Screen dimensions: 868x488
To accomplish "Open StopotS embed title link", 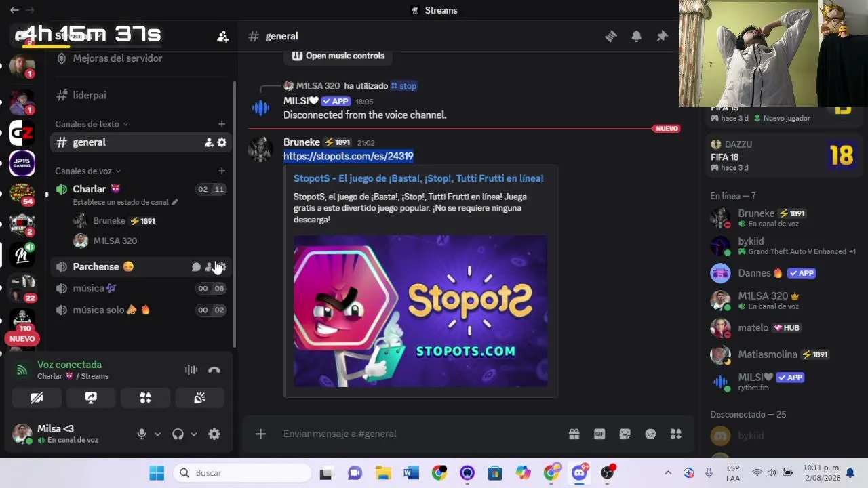I will pos(418,178).
